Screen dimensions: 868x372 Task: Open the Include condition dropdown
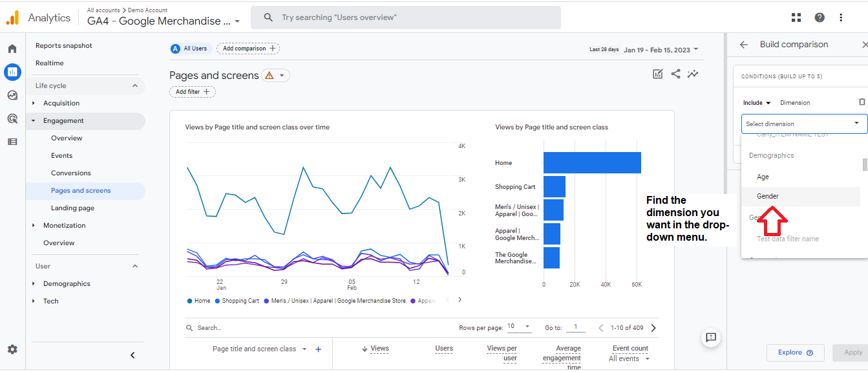point(757,103)
